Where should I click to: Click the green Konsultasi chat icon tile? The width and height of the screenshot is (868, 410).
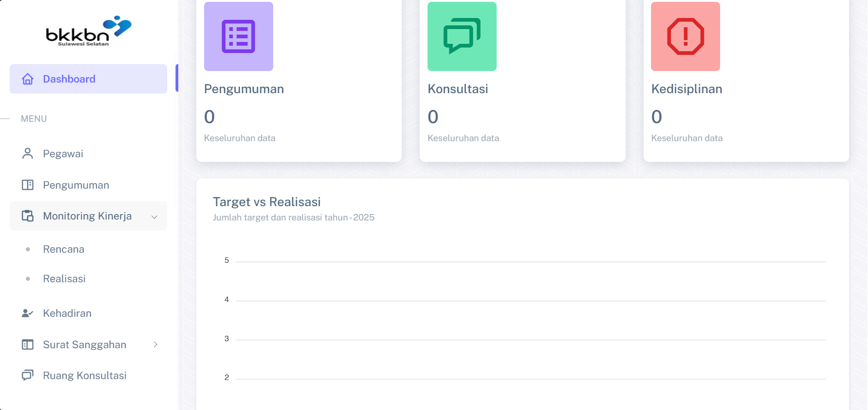coord(462,36)
